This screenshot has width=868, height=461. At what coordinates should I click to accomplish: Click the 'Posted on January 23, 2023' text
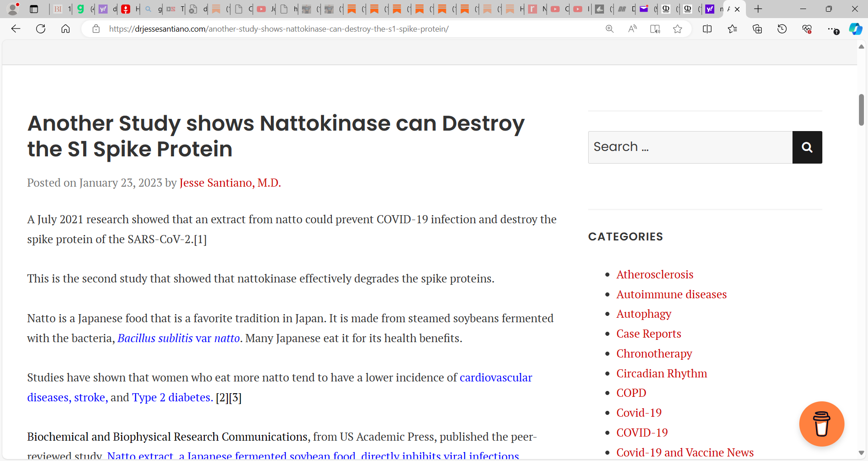click(x=94, y=183)
